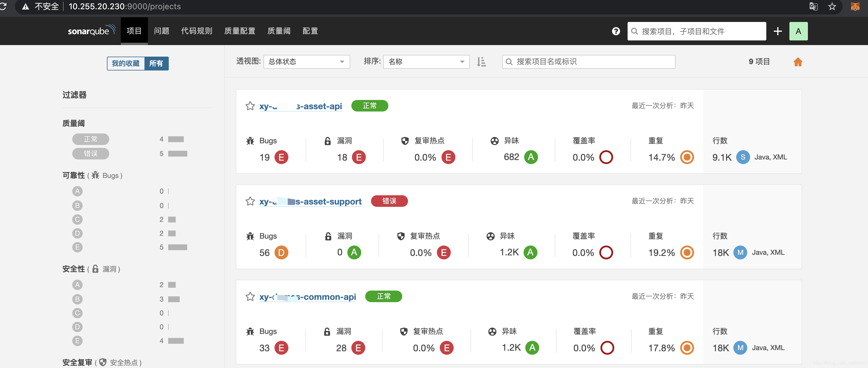Click E rating for common-api Bugs
868x368 pixels.
point(281,348)
